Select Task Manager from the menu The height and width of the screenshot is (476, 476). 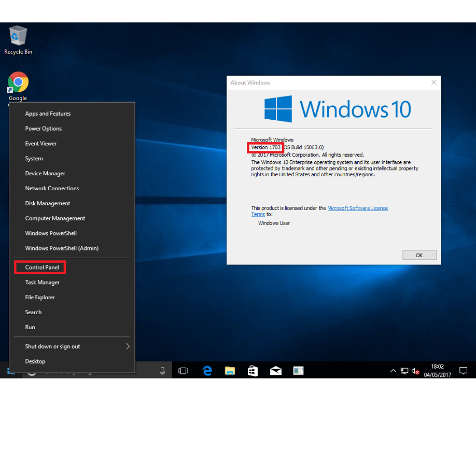[x=43, y=283]
